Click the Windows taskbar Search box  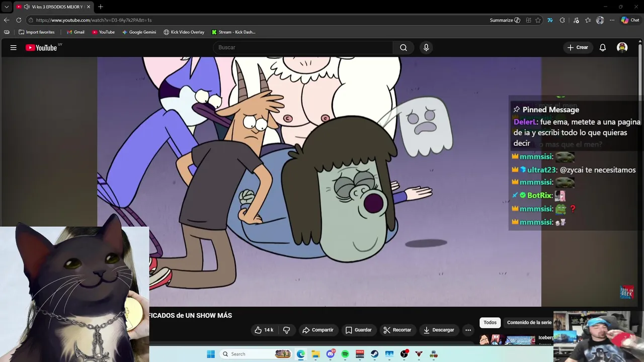256,354
